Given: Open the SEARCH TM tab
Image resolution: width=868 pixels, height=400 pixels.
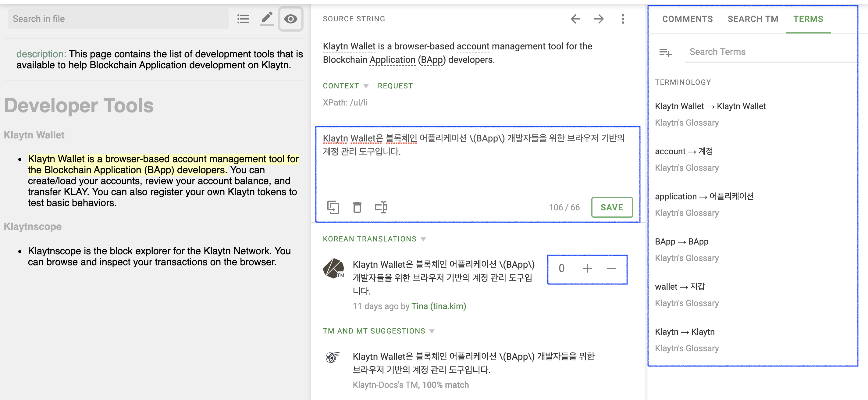Looking at the screenshot, I should click(x=753, y=19).
